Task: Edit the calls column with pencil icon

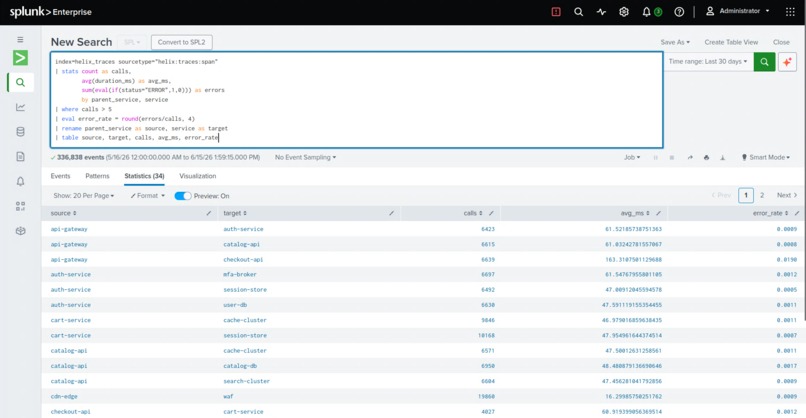Action: point(491,213)
